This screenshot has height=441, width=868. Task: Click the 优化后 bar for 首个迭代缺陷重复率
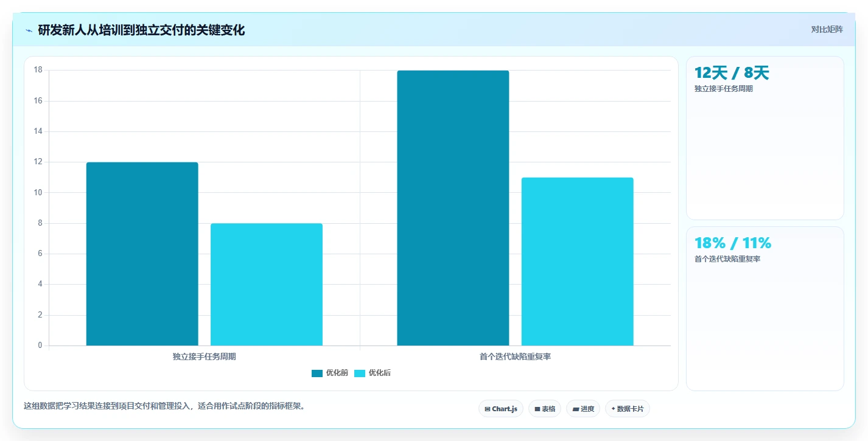[578, 262]
